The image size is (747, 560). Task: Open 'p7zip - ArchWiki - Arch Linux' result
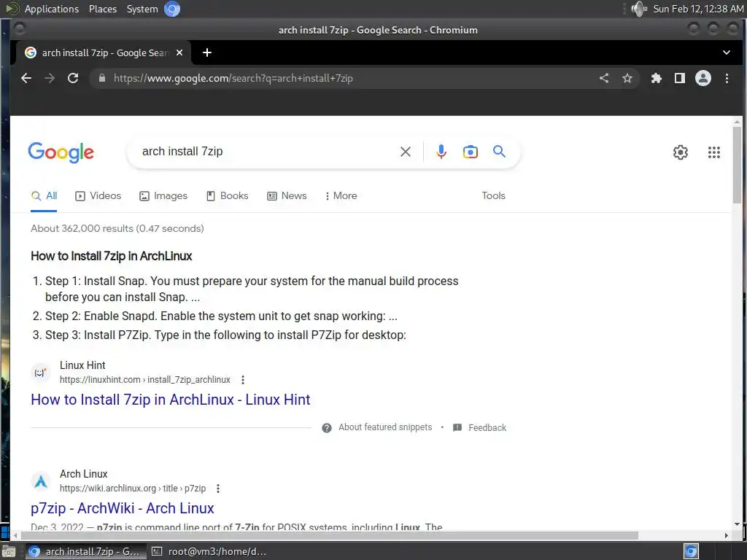(x=123, y=508)
